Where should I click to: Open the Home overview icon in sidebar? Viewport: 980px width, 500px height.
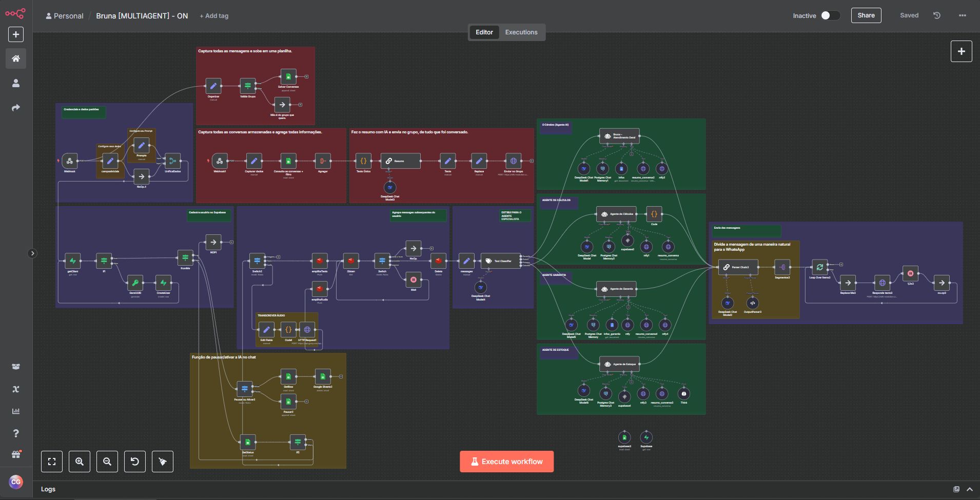[x=16, y=58]
